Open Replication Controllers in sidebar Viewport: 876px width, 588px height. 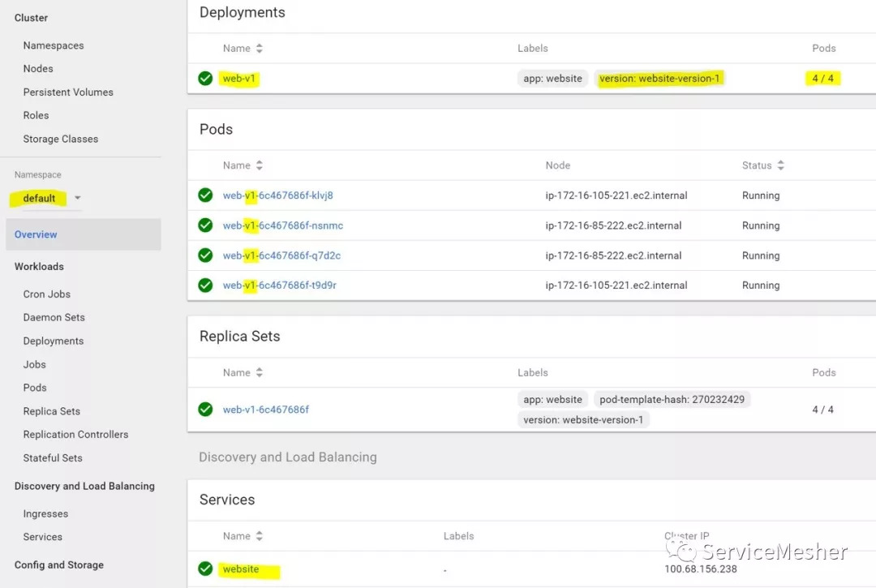point(75,435)
